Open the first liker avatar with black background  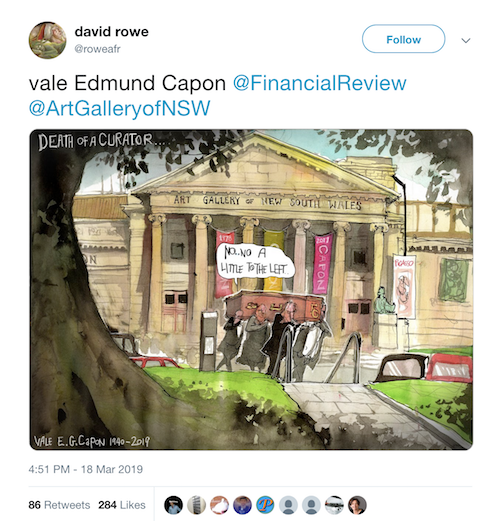point(174,505)
